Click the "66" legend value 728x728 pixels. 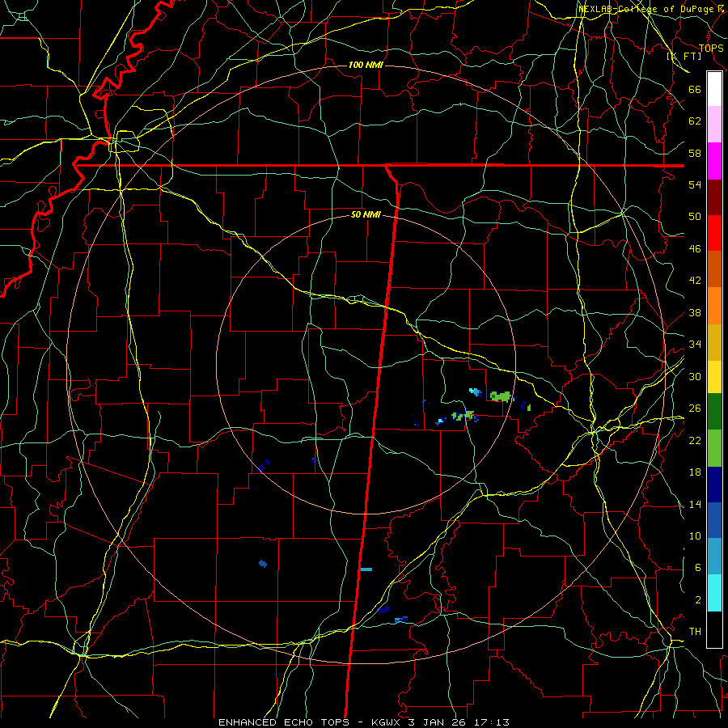click(695, 90)
